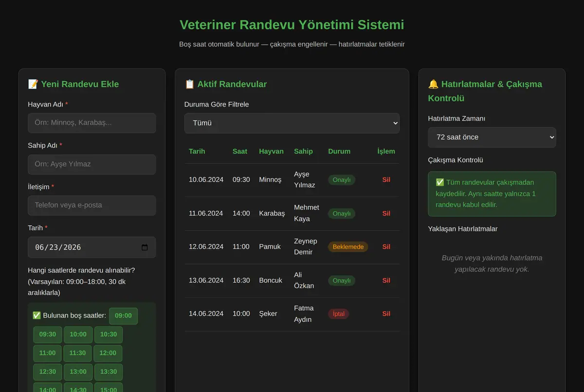584x392 pixels.
Task: Click owner name Fatma Aydın
Action: tap(304, 314)
